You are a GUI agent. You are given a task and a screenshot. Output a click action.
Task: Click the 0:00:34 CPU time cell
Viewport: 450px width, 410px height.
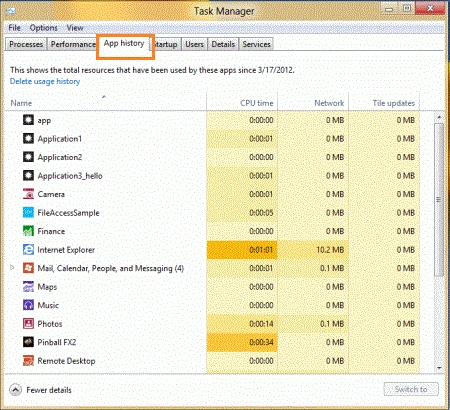click(242, 342)
